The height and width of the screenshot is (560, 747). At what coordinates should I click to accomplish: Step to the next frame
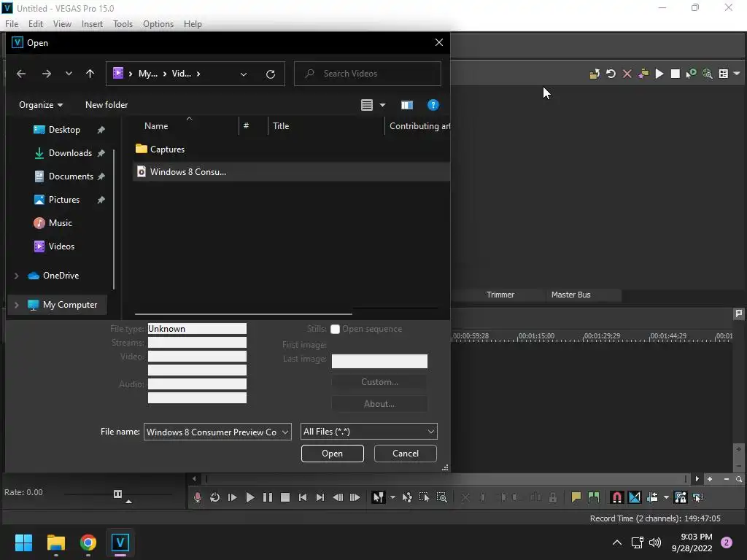355,497
